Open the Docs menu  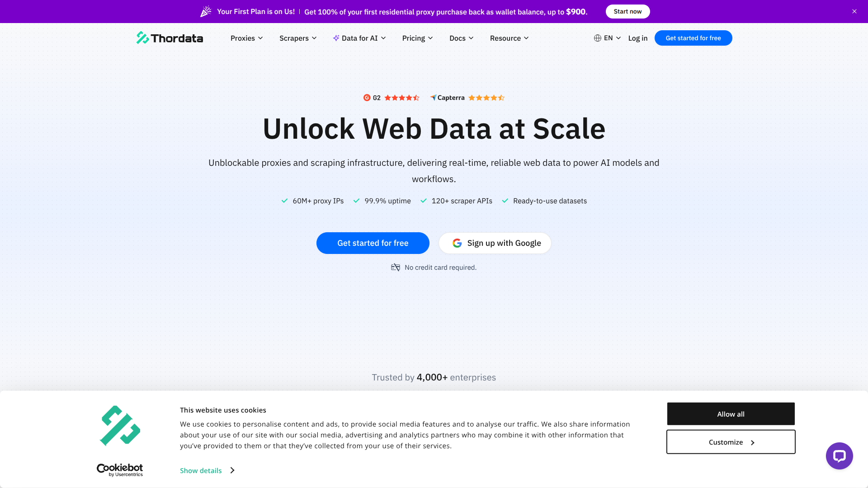(461, 38)
